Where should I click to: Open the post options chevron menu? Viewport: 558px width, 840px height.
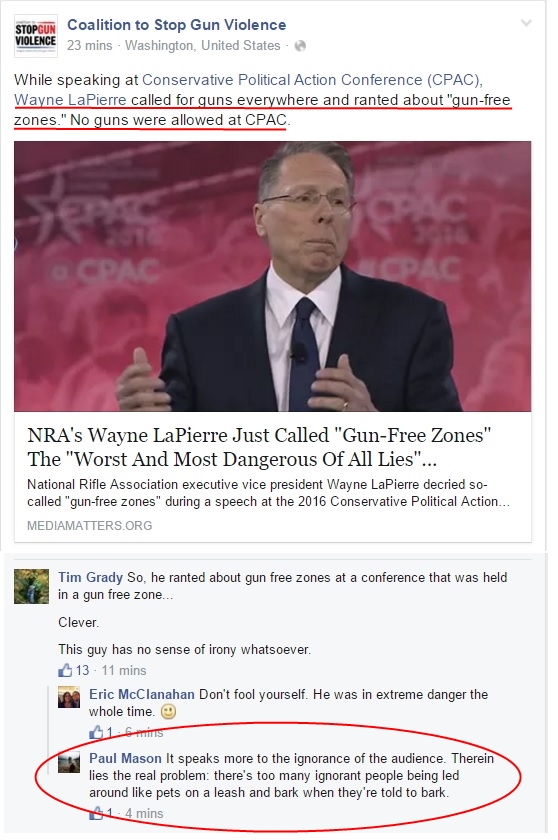526,23
